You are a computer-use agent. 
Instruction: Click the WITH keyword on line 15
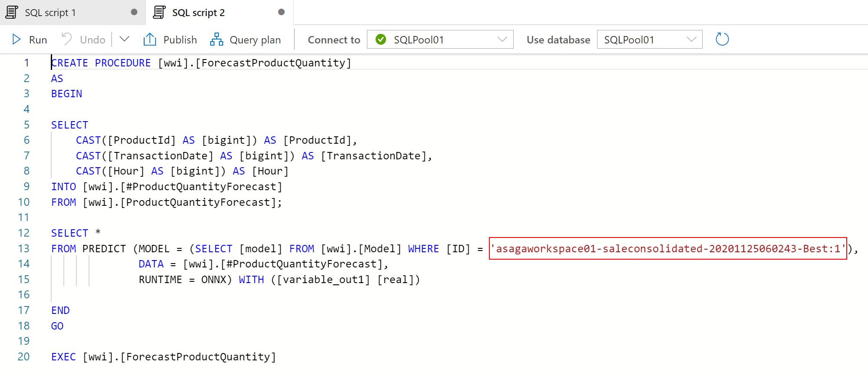point(251,280)
